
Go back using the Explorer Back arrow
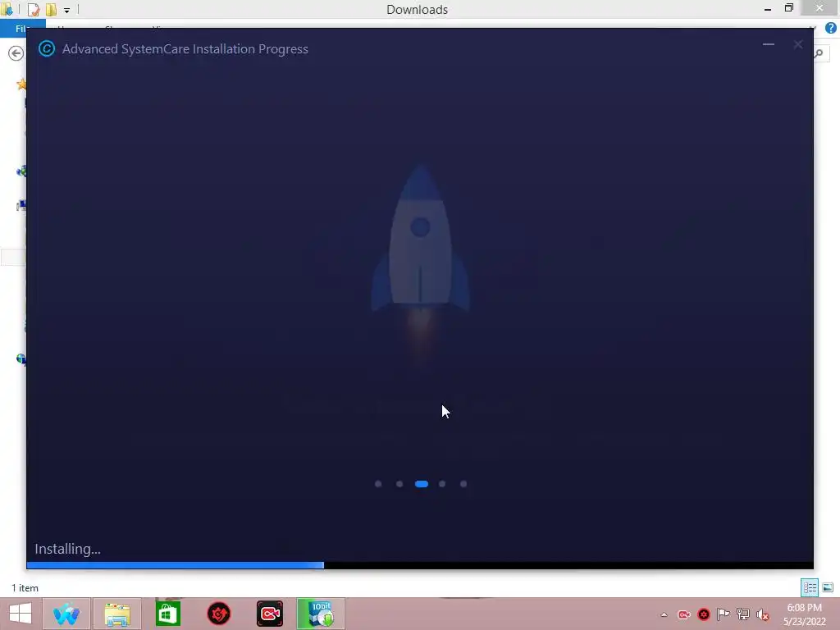pyautogui.click(x=16, y=53)
